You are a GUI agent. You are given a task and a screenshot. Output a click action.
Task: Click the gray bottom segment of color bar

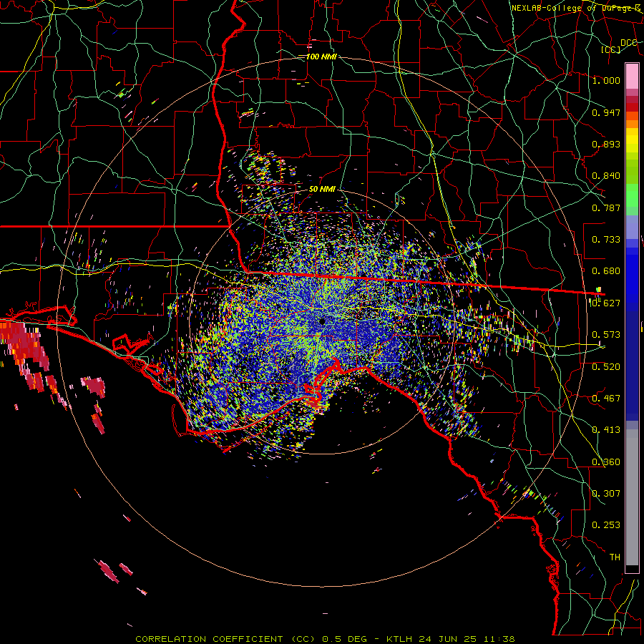pyautogui.click(x=632, y=497)
